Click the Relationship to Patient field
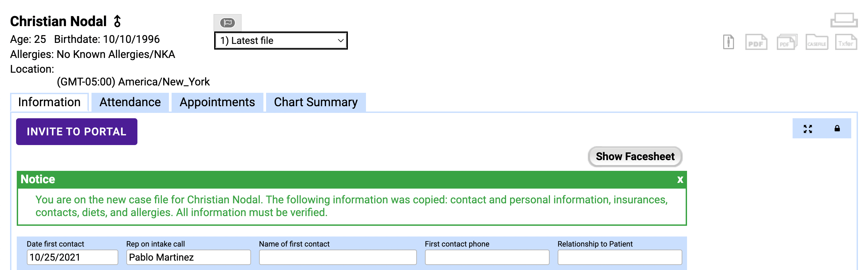The width and height of the screenshot is (868, 270). click(x=619, y=257)
